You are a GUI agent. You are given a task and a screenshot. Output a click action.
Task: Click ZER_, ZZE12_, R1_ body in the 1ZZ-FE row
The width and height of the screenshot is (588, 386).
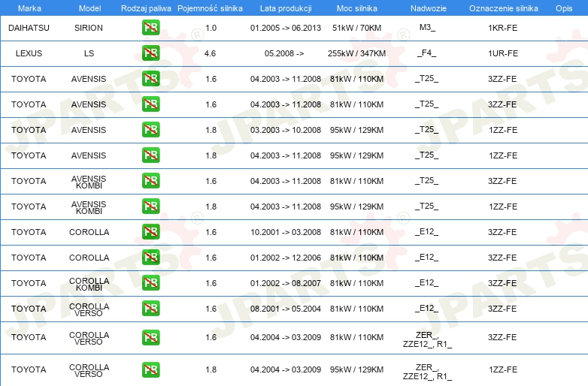pyautogui.click(x=427, y=372)
